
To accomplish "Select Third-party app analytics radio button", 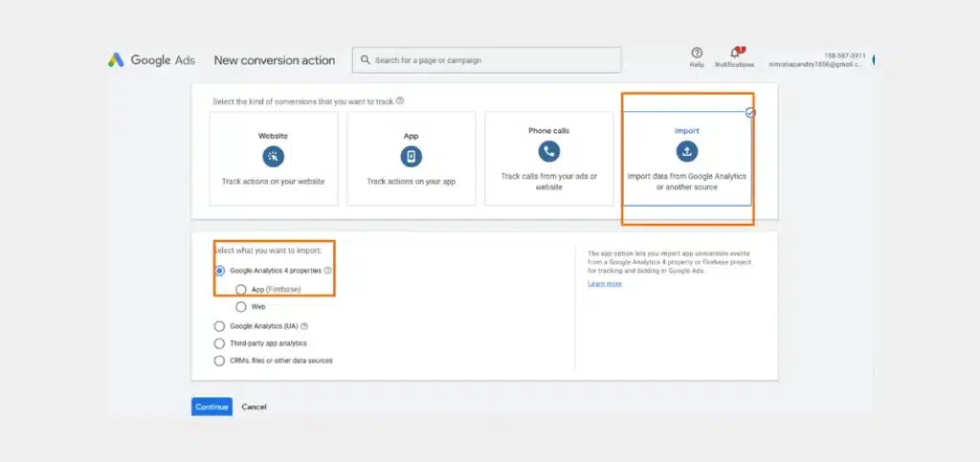I will click(219, 343).
